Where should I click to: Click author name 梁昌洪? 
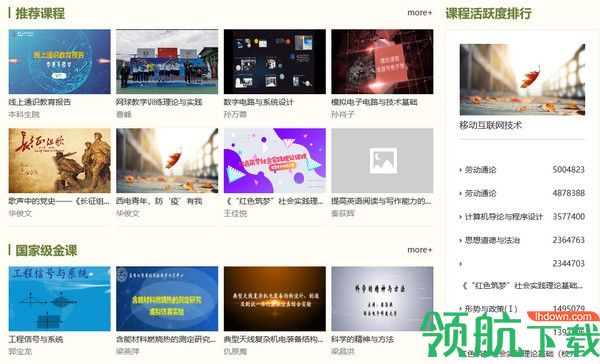(343, 351)
